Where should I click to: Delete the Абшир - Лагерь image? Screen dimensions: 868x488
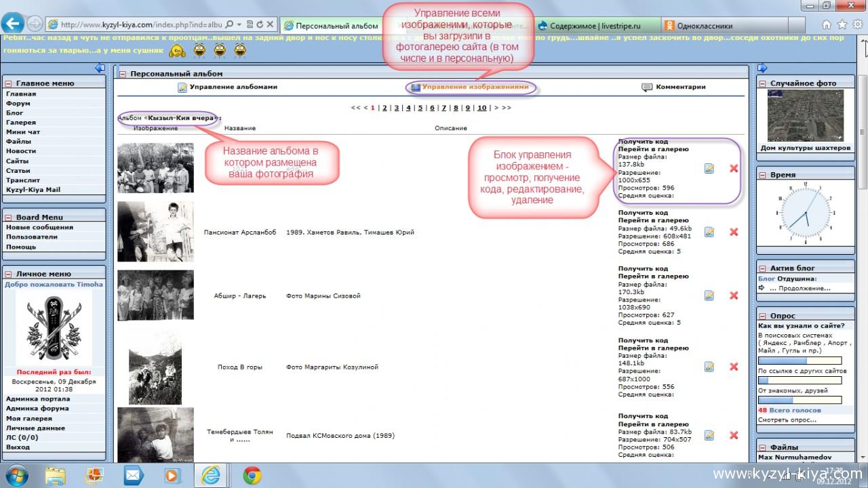point(734,296)
